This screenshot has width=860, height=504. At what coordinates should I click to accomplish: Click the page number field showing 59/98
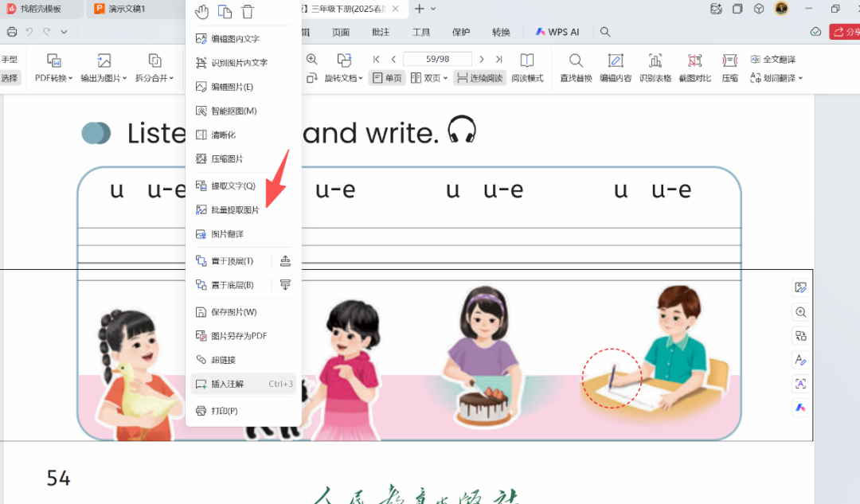click(436, 58)
